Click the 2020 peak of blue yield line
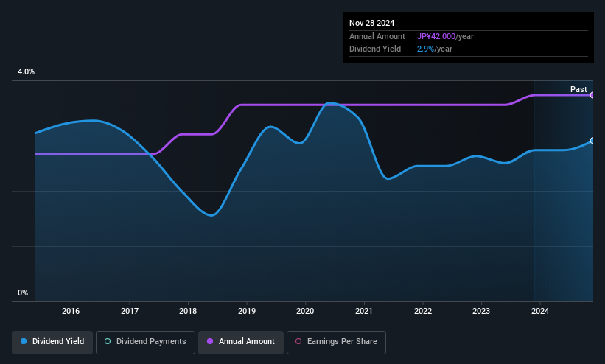605x364 pixels. pyautogui.click(x=329, y=102)
